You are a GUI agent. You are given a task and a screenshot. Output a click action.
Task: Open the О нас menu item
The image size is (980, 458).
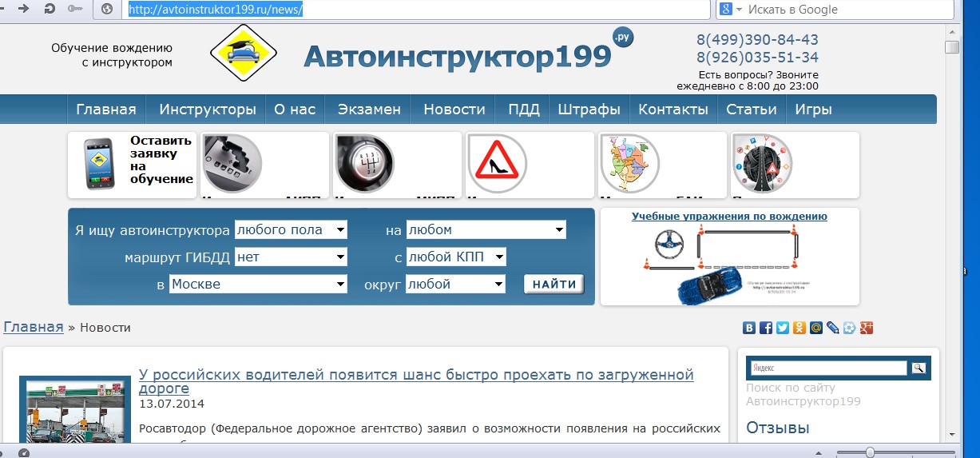[x=295, y=110]
